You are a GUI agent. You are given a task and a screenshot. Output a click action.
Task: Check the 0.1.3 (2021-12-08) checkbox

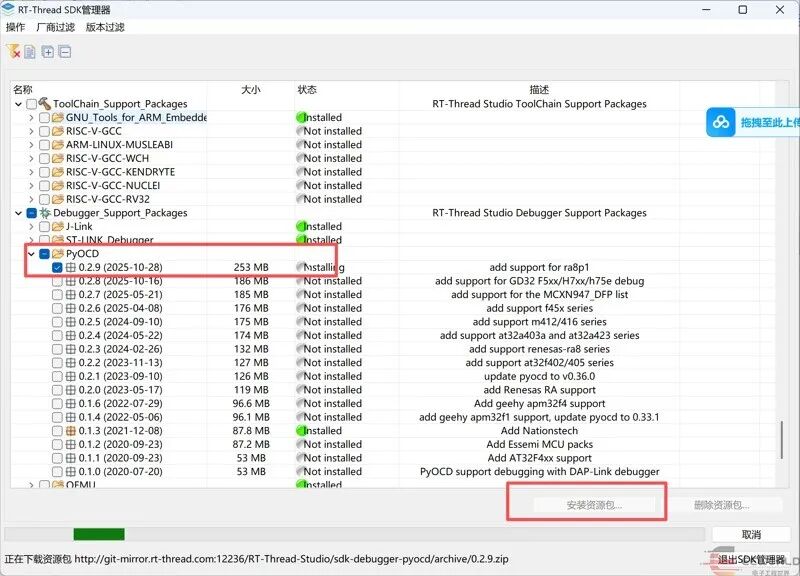pos(57,431)
